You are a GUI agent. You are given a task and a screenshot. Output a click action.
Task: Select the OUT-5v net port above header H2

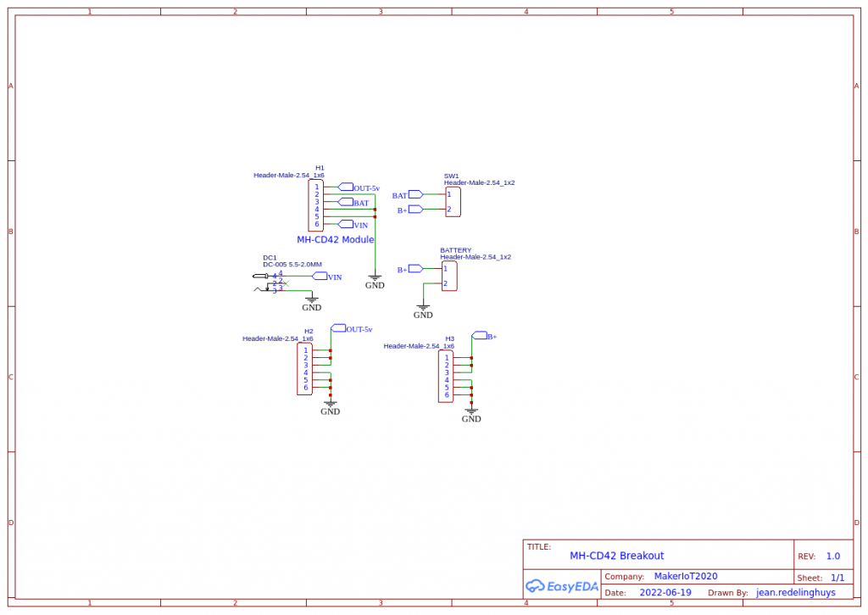pyautogui.click(x=352, y=328)
